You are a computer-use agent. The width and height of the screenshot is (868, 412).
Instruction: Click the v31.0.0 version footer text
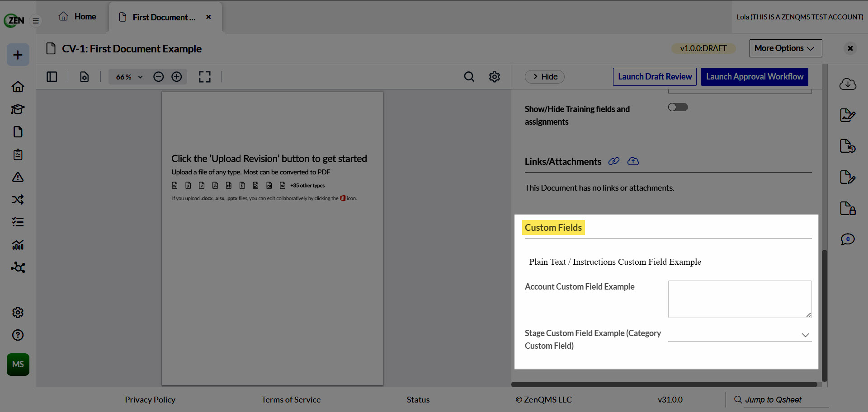(x=670, y=400)
